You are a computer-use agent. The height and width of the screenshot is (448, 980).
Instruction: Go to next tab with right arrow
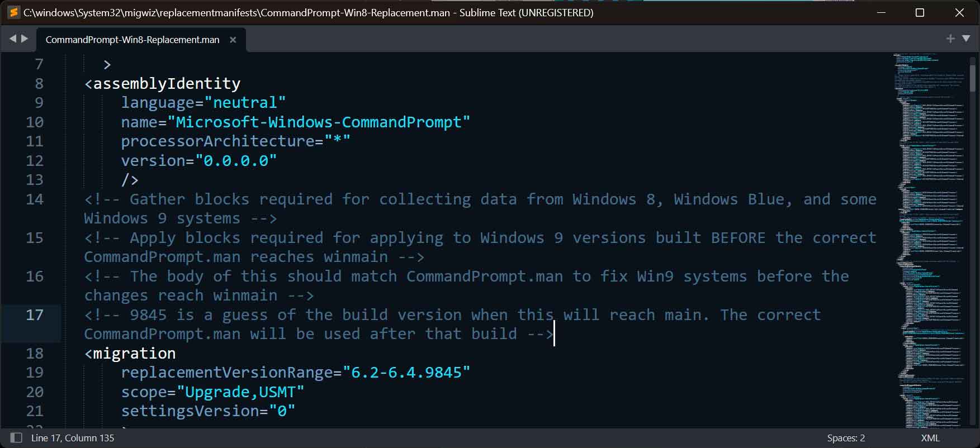(x=25, y=39)
